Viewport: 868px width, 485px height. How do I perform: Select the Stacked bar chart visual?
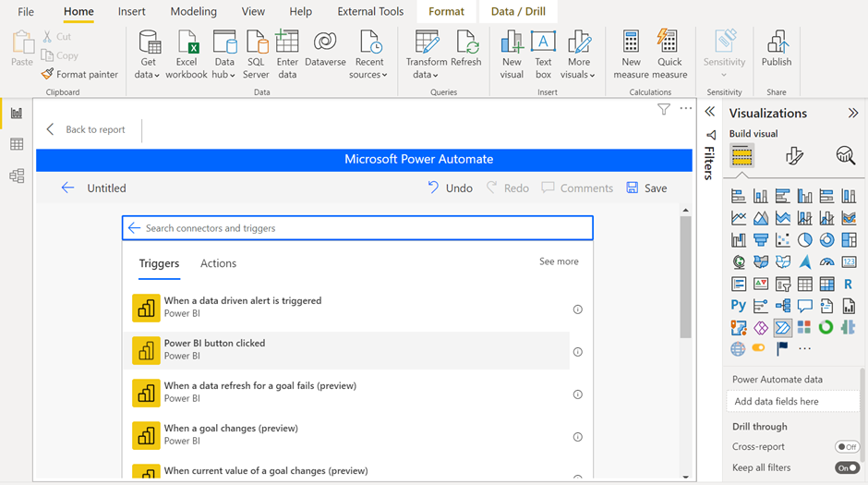[738, 196]
